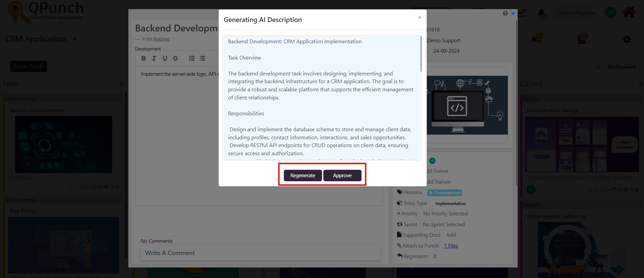Image resolution: width=644 pixels, height=278 pixels.
Task: Open the 1 Files attachment link
Action: tap(451, 246)
